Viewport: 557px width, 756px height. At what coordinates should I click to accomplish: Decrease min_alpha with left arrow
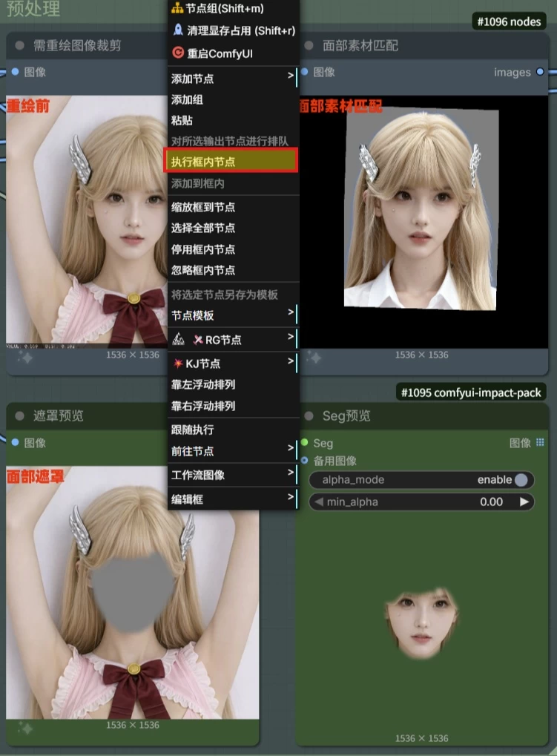tap(318, 502)
